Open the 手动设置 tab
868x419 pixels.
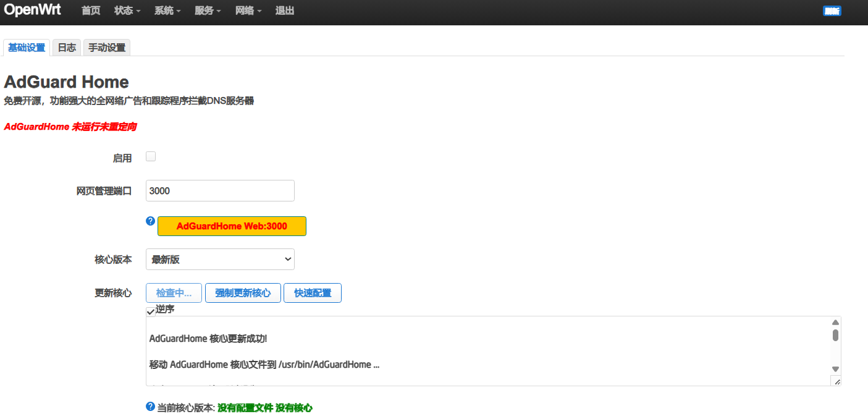(x=106, y=48)
